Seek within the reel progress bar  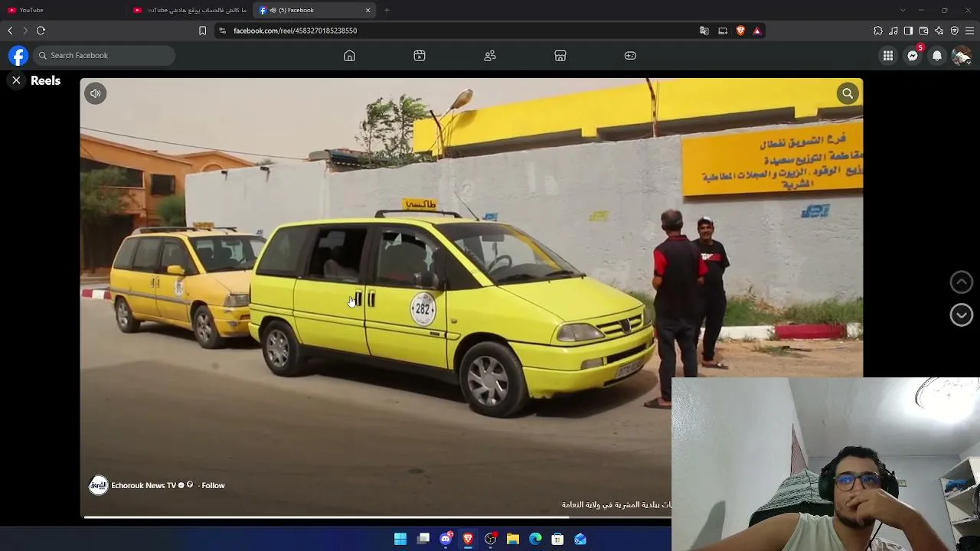pyautogui.click(x=377, y=517)
